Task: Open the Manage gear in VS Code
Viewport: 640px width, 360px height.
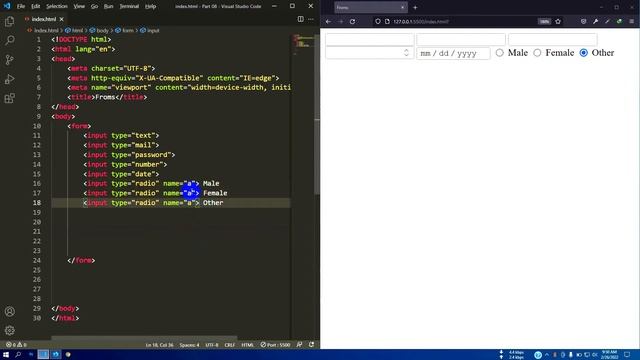Action: tap(9, 330)
